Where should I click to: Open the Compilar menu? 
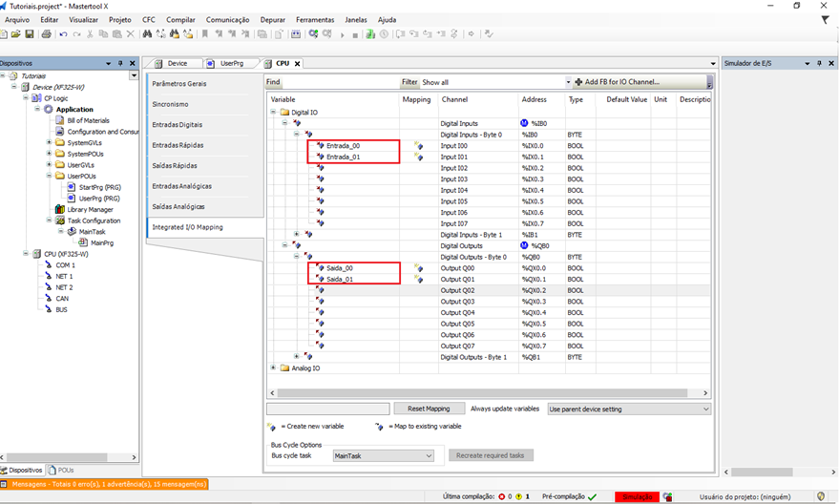(x=180, y=19)
